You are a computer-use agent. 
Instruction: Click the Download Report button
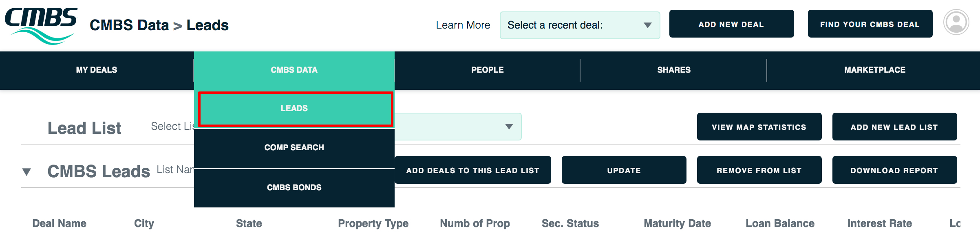click(x=895, y=170)
